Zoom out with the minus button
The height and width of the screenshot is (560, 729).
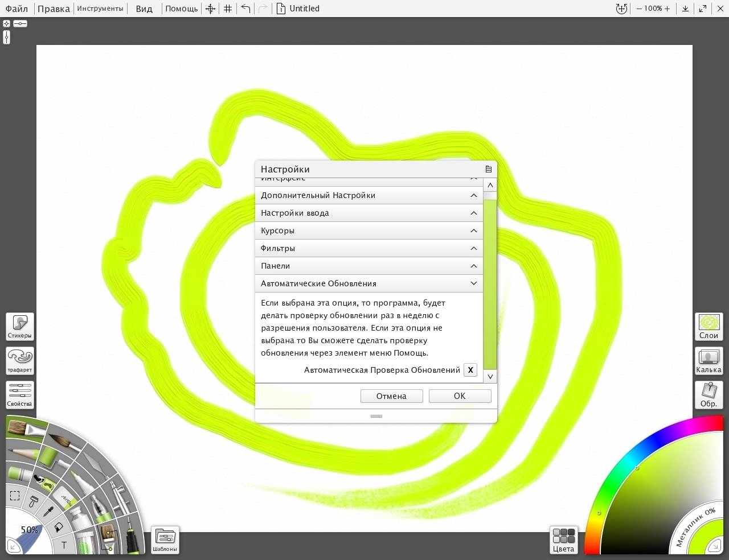tap(639, 9)
